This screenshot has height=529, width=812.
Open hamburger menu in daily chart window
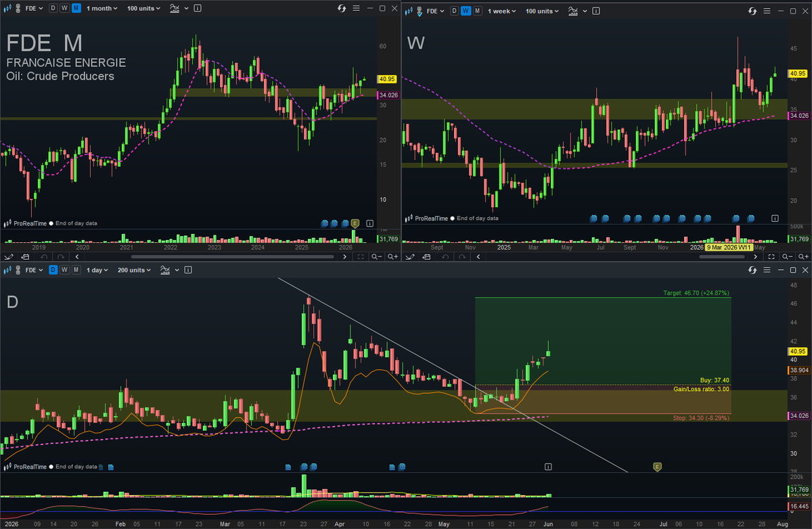(767, 270)
